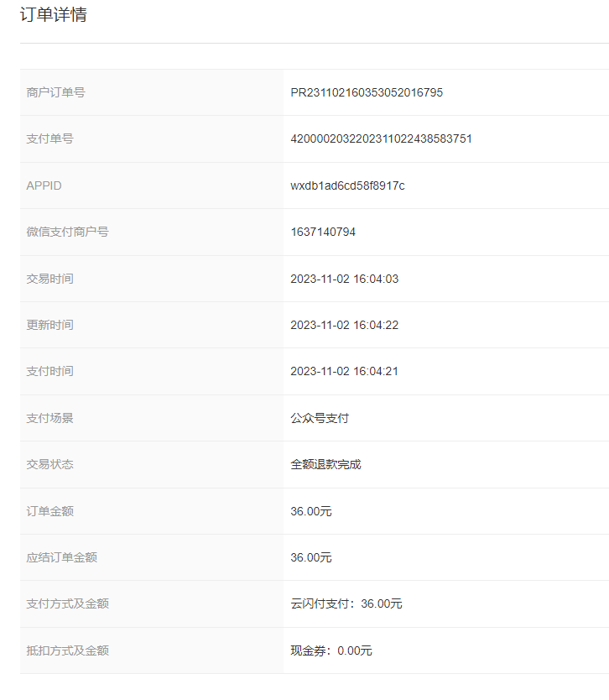Click the 更新时间 label
The image size is (609, 700).
point(50,325)
